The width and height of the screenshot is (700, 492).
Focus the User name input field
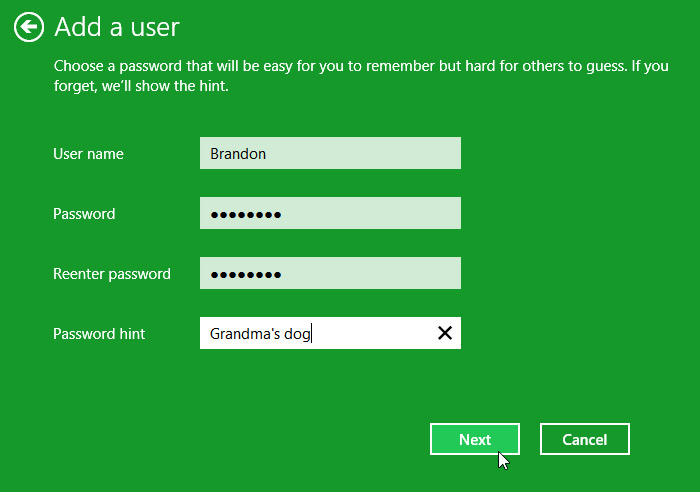coord(330,154)
